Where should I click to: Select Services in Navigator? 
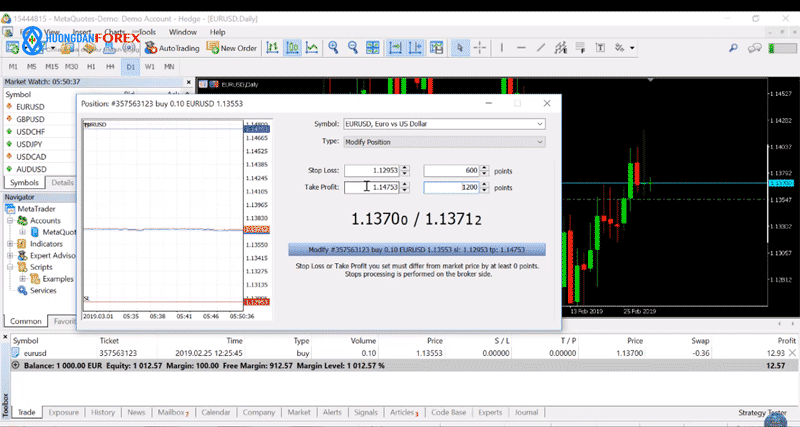(x=43, y=290)
